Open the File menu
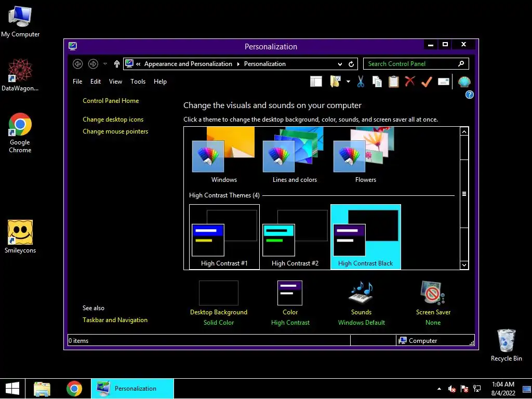Screen dimensions: 532x399 tap(77, 82)
